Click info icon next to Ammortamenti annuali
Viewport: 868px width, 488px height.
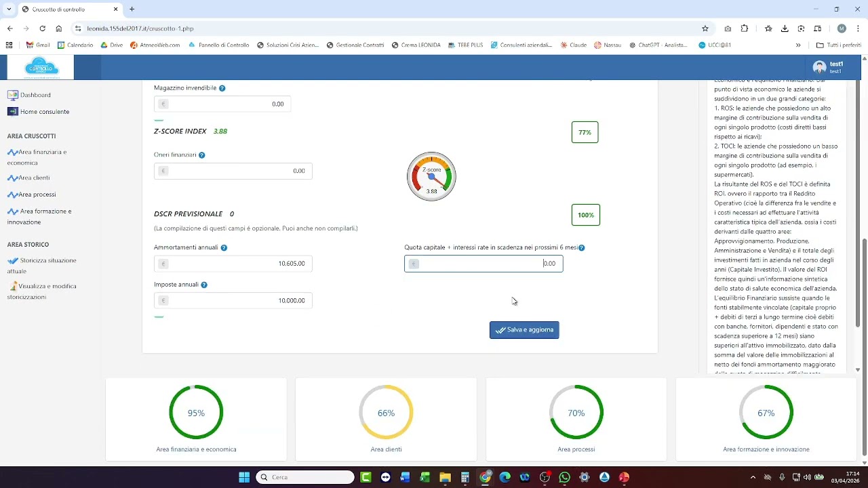coord(224,248)
